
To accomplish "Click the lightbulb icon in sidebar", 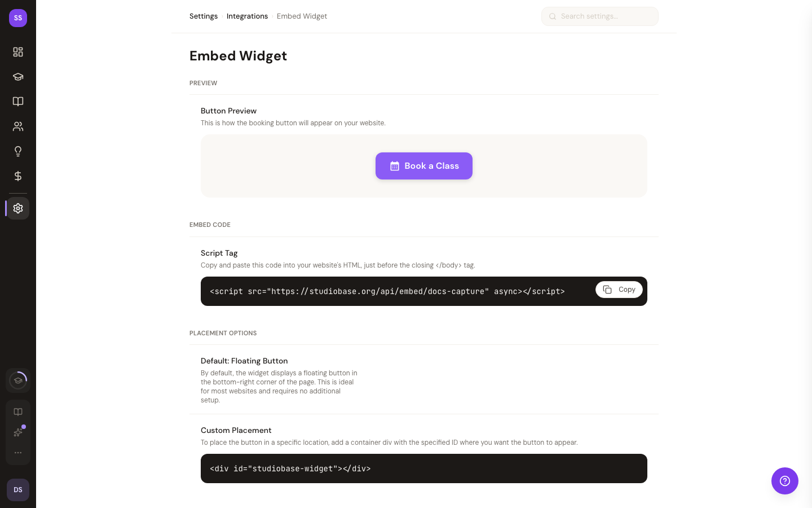I will pyautogui.click(x=18, y=151).
